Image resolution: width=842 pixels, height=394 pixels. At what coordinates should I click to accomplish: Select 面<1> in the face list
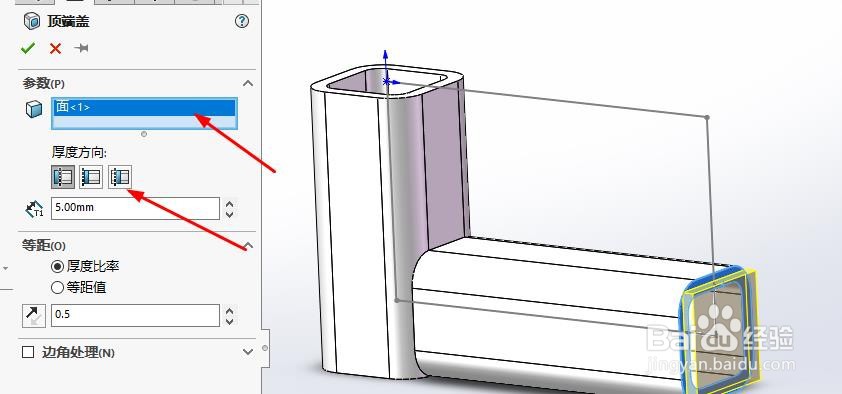[x=144, y=107]
